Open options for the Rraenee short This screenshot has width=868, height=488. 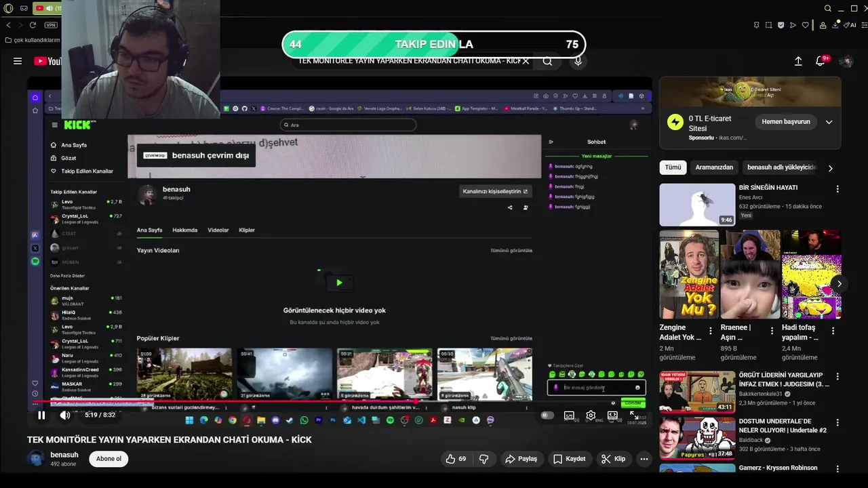772,331
